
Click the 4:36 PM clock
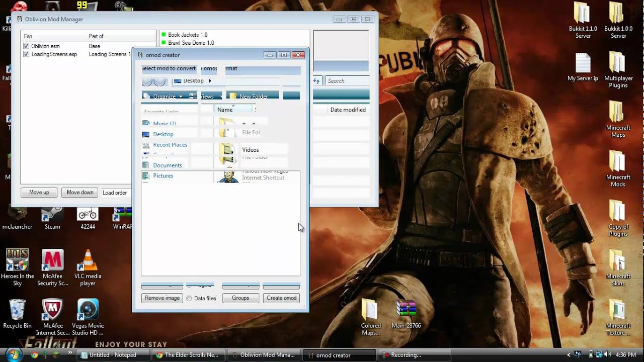pos(626,355)
